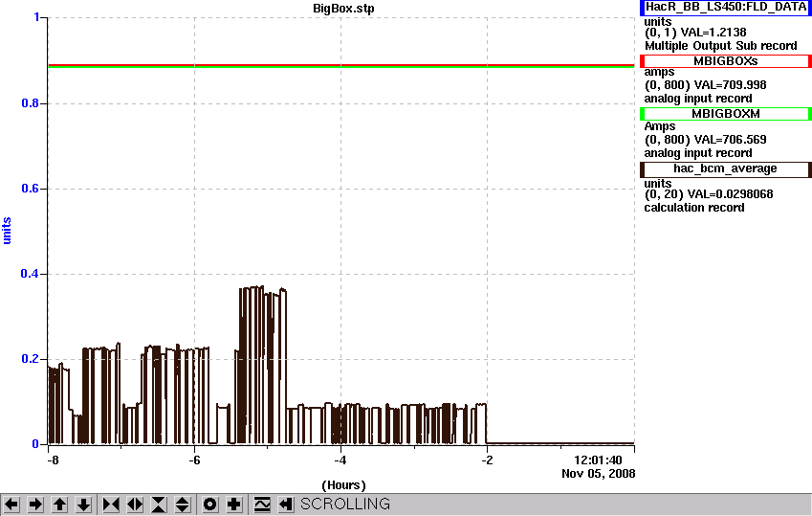
Task: Click the SCROLLING status label
Action: pos(345,505)
